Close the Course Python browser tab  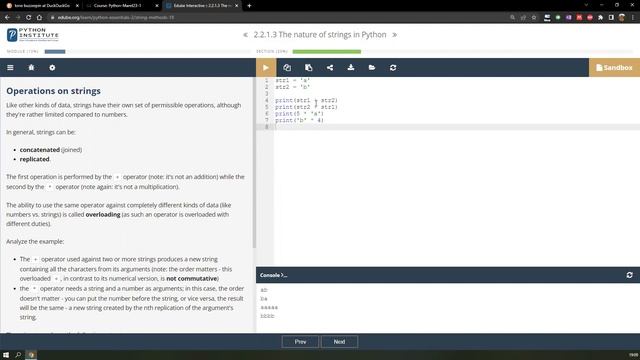(x=157, y=6)
